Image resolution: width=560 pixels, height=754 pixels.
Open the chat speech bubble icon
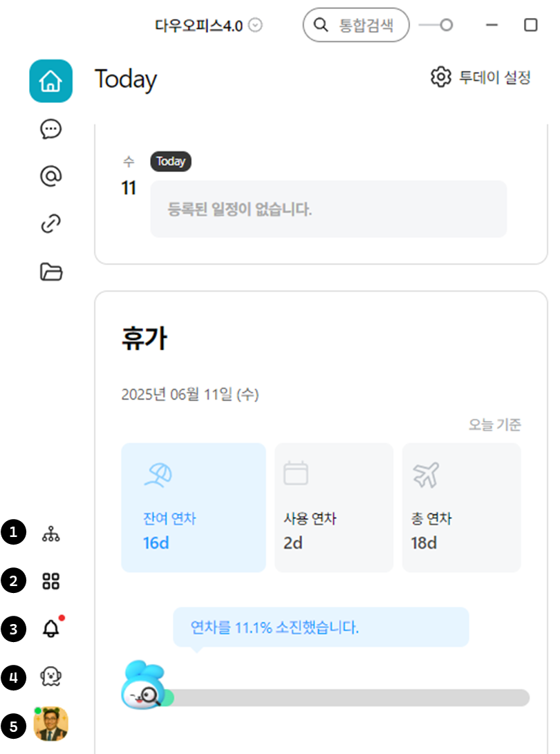coord(51,129)
